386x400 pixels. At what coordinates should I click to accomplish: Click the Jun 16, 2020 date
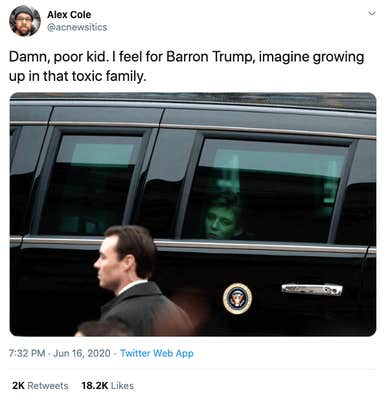82,353
